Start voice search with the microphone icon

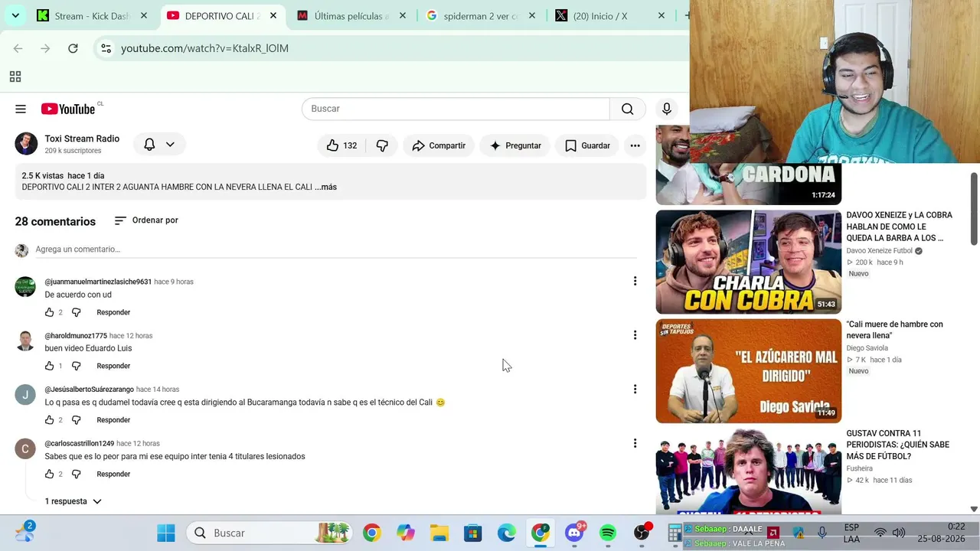click(667, 109)
